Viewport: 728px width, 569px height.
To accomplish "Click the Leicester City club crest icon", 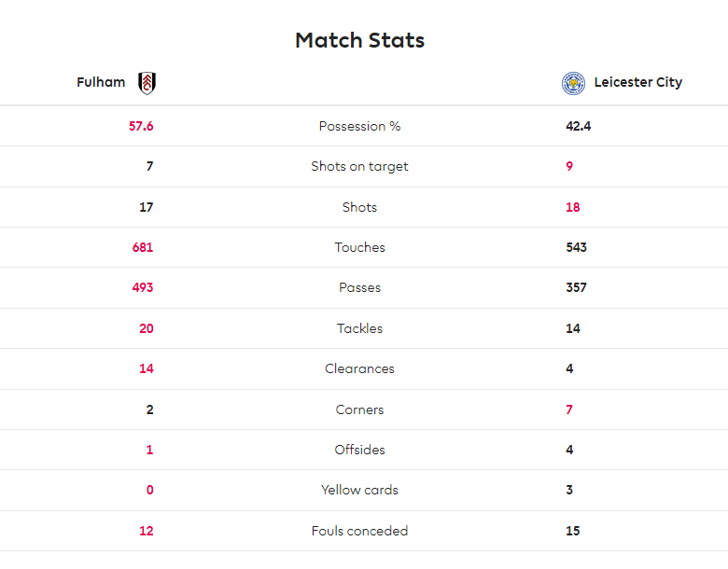I will click(x=573, y=84).
